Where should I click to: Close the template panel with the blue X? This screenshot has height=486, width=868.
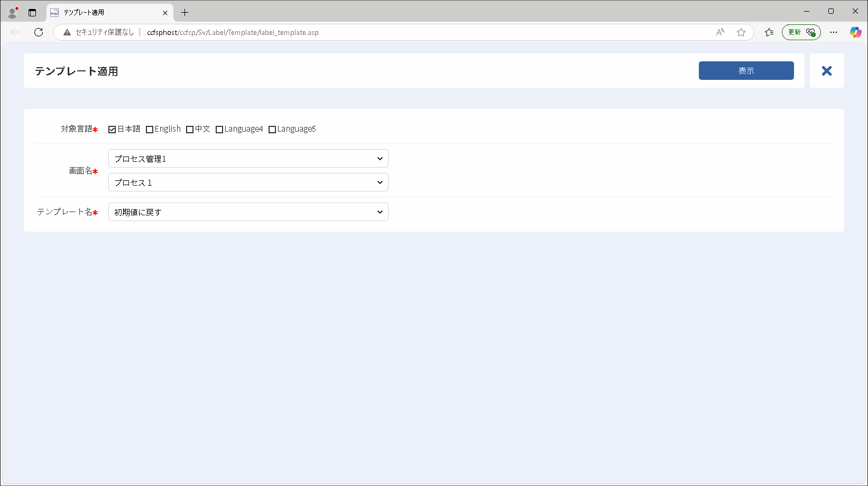coord(827,71)
